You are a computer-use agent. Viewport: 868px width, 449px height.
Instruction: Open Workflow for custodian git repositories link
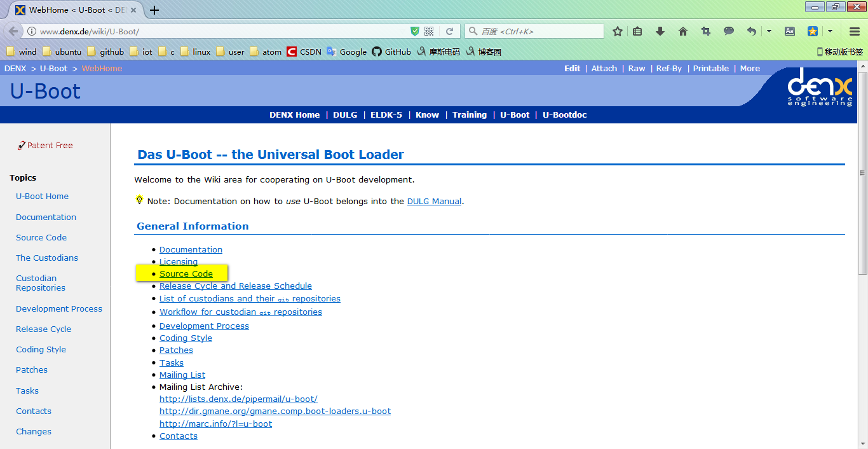(241, 312)
